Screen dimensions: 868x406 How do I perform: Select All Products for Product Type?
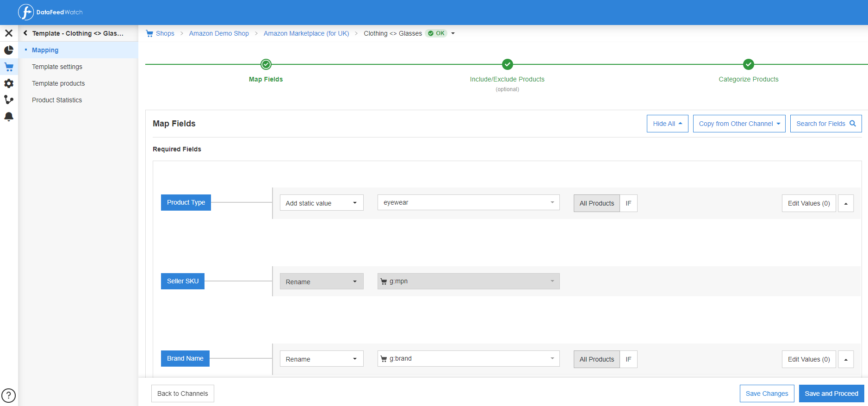pos(597,203)
